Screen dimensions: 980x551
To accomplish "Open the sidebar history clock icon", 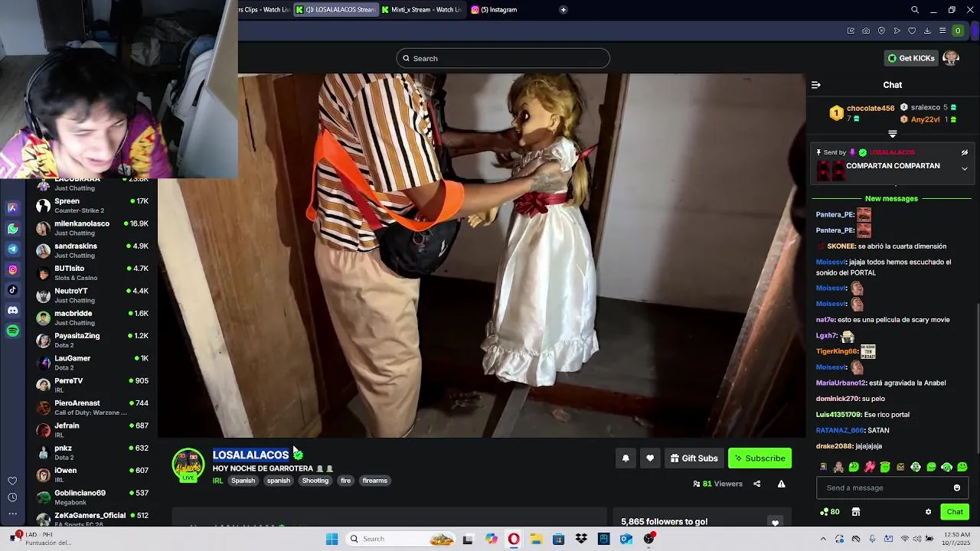I will pos(12,497).
